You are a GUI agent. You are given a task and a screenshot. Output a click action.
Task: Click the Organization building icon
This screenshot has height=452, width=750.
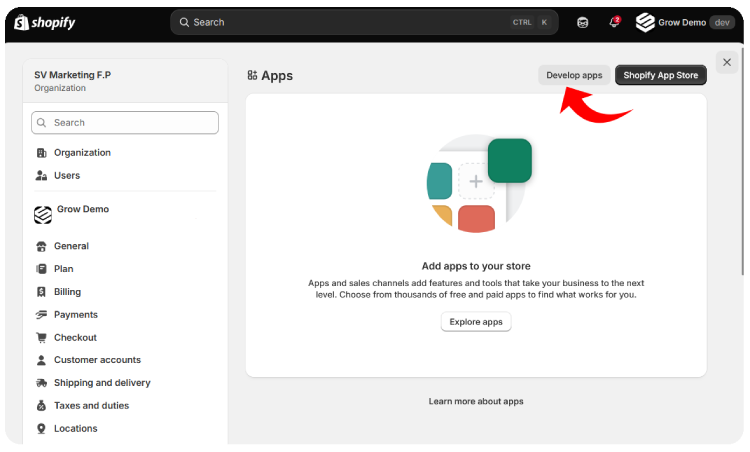pos(42,153)
